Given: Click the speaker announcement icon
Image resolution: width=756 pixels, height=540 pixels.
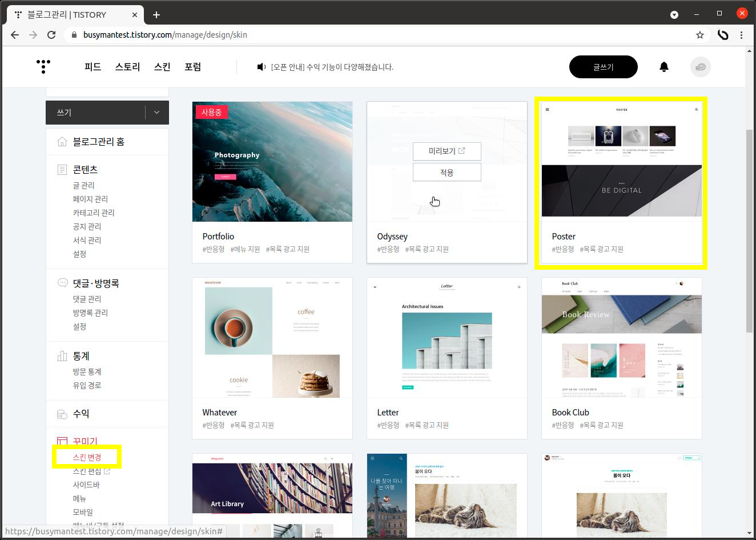Looking at the screenshot, I should pyautogui.click(x=262, y=67).
